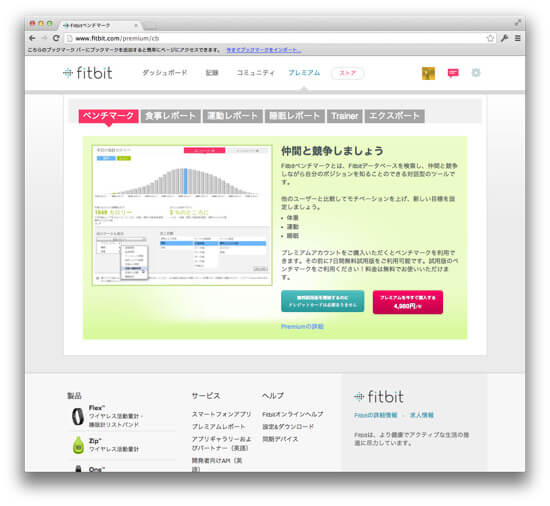Open the Chrome hamburger menu
550x506 pixels.
[x=517, y=38]
